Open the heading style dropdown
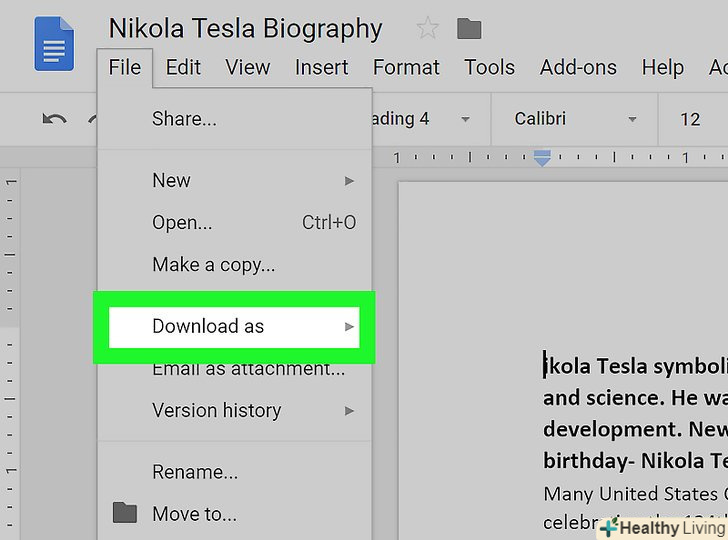Screen dimensions: 728x540 click(x=420, y=119)
